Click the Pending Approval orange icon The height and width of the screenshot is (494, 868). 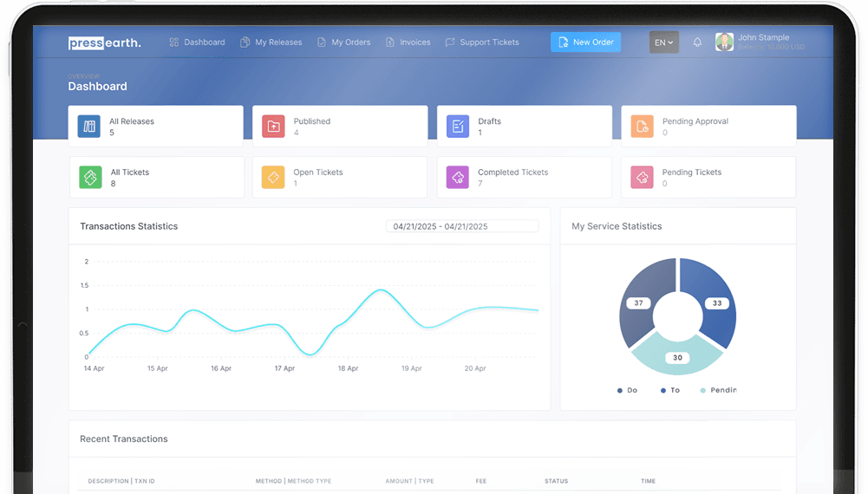click(642, 127)
